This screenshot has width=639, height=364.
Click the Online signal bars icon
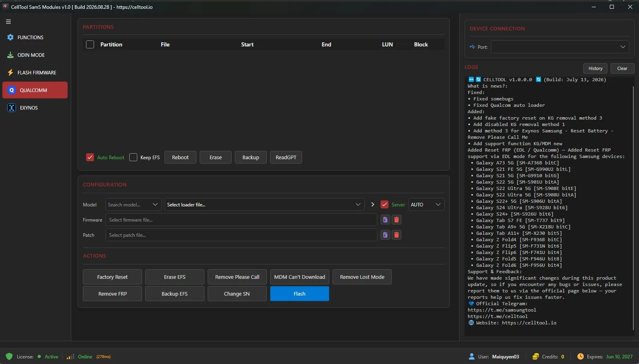coord(70,356)
